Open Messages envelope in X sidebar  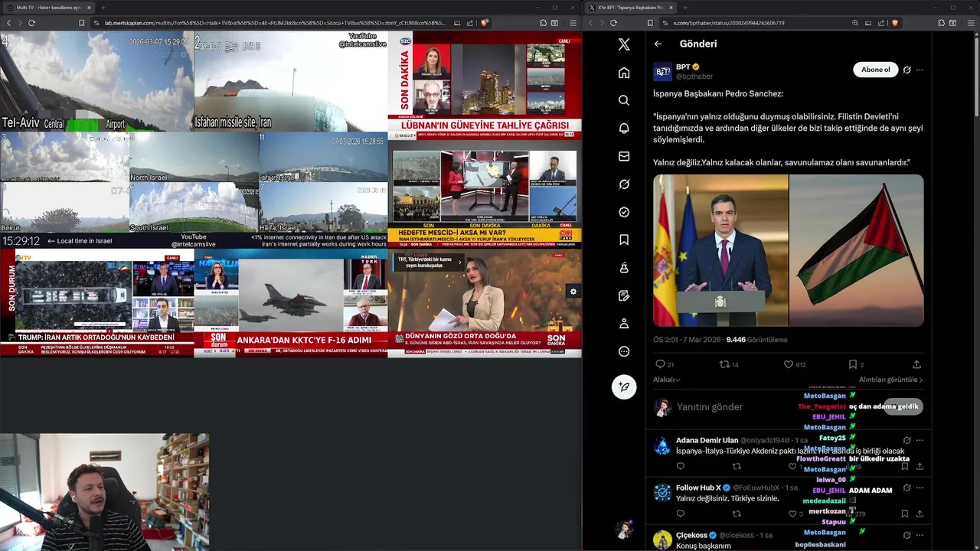click(624, 156)
